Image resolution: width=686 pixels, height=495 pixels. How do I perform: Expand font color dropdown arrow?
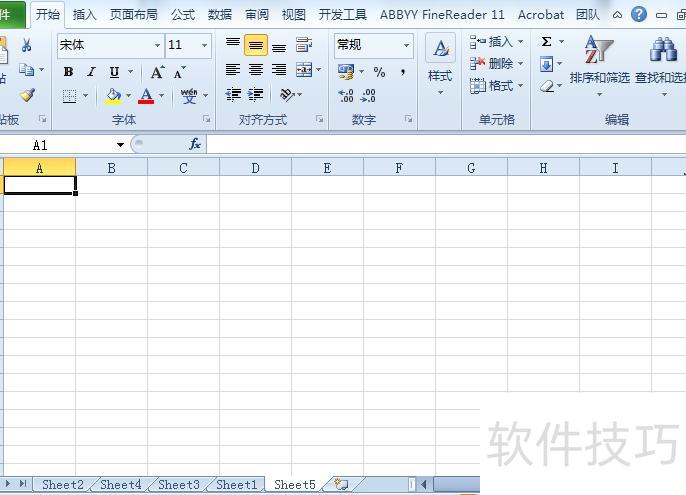pos(161,95)
